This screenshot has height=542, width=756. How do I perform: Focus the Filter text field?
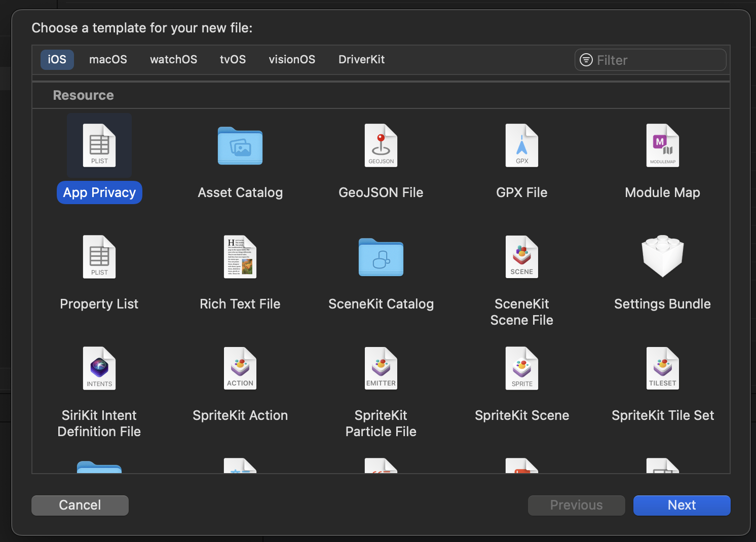(651, 60)
